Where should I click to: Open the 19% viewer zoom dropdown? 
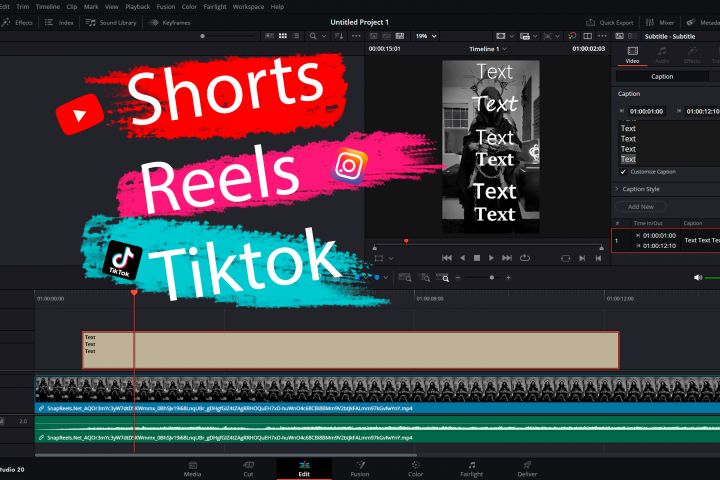tap(426, 36)
